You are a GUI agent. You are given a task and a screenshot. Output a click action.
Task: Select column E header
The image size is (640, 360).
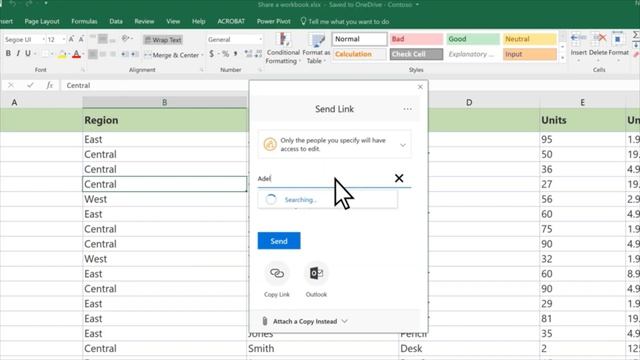[582, 102]
